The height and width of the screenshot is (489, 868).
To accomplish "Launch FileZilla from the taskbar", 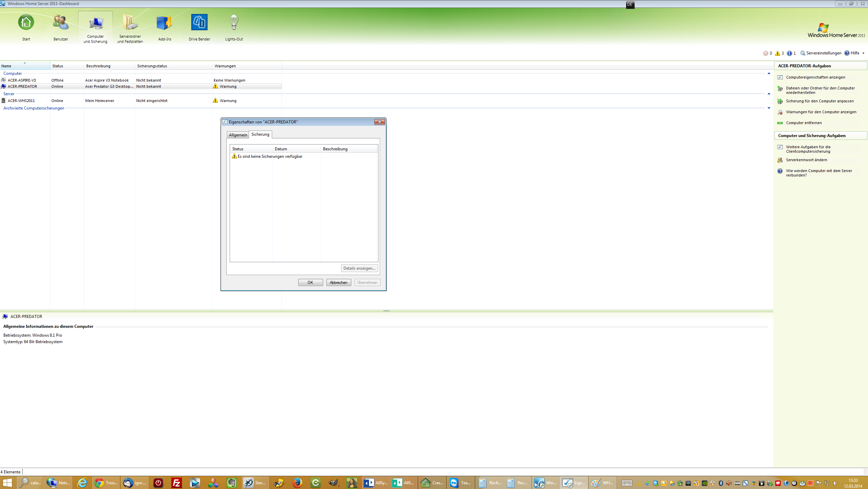I will (176, 483).
